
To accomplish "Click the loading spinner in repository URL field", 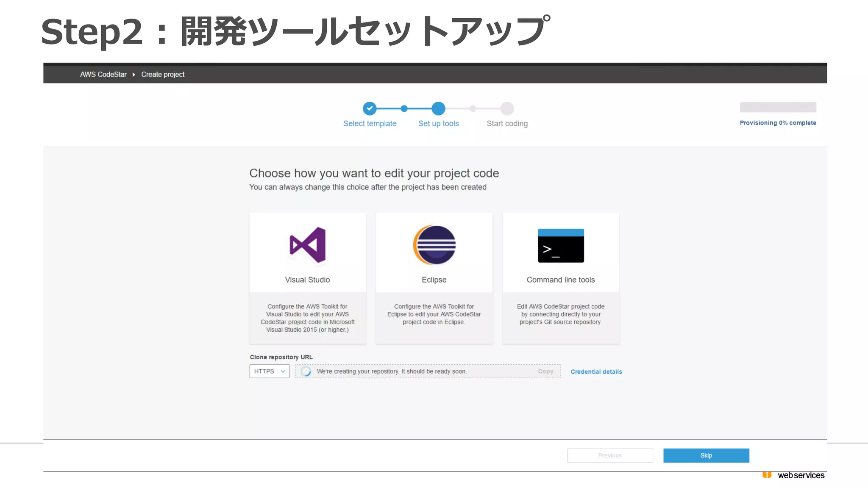I will click(x=306, y=372).
